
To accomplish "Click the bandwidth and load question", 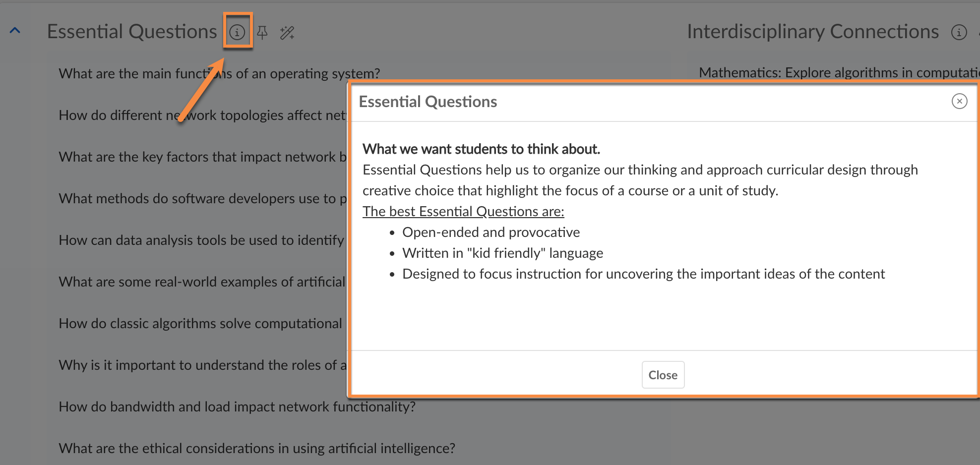I will [x=237, y=407].
